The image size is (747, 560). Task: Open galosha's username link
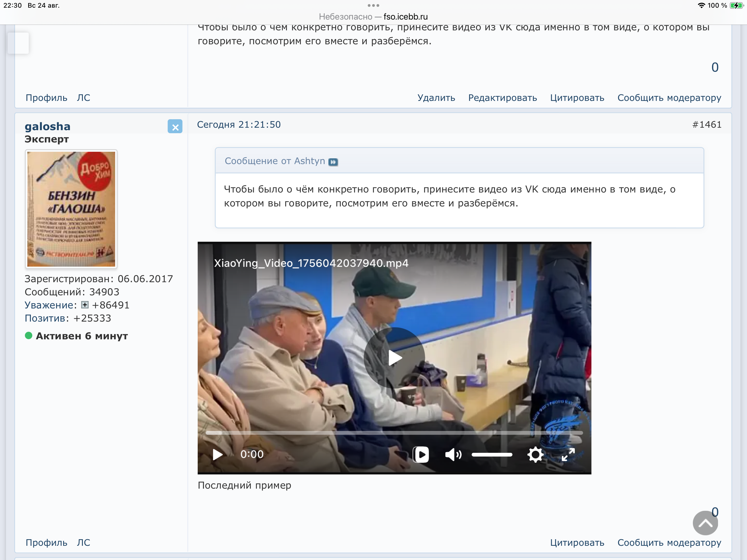pyautogui.click(x=48, y=126)
